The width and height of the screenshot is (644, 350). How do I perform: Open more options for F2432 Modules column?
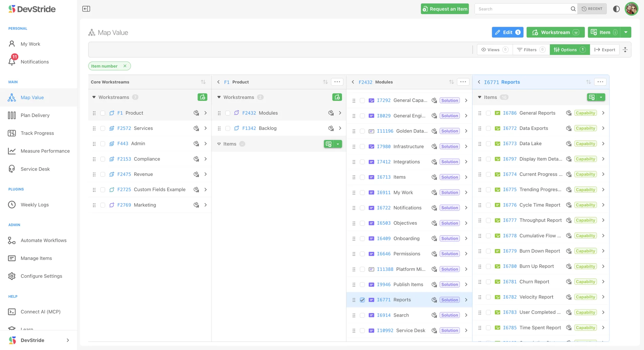pos(463,82)
